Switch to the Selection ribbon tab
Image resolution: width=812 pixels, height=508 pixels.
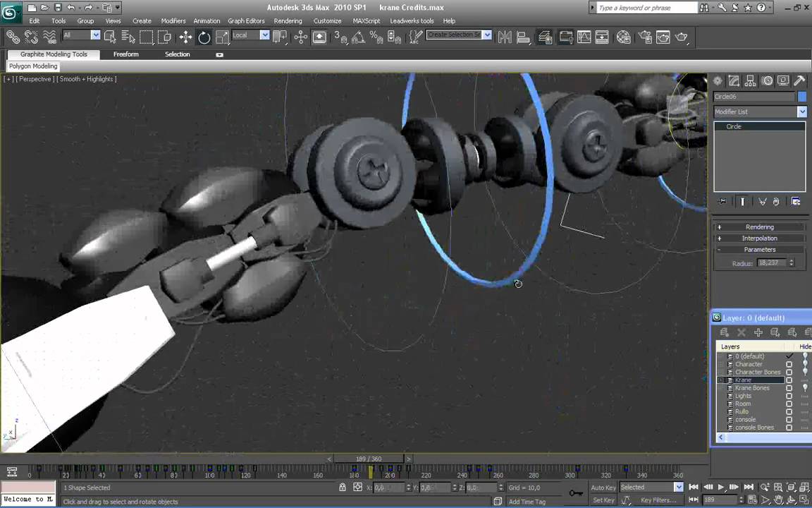click(177, 54)
